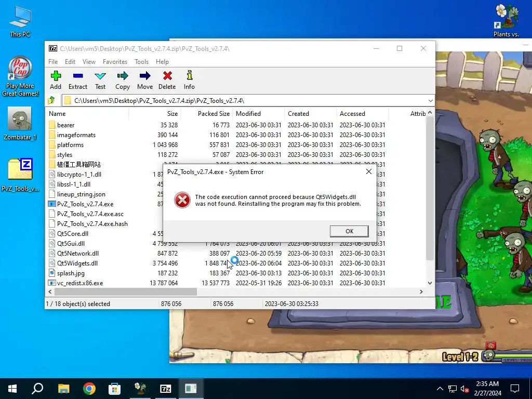The height and width of the screenshot is (399, 532).
Task: Select the platforms folder
Action: [70, 145]
